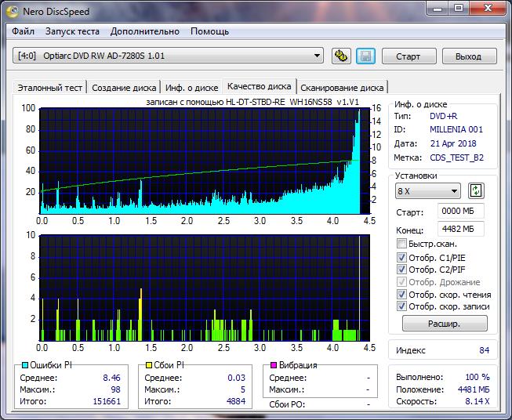Uncheck the Отобр. скор. записи checkbox
Screen dimensions: 512x420
click(402, 306)
